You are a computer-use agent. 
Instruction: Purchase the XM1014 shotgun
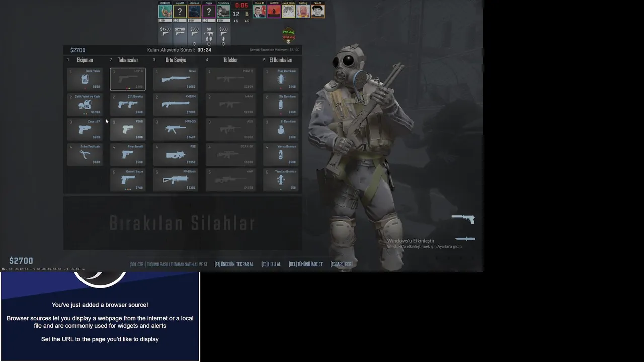pyautogui.click(x=176, y=105)
